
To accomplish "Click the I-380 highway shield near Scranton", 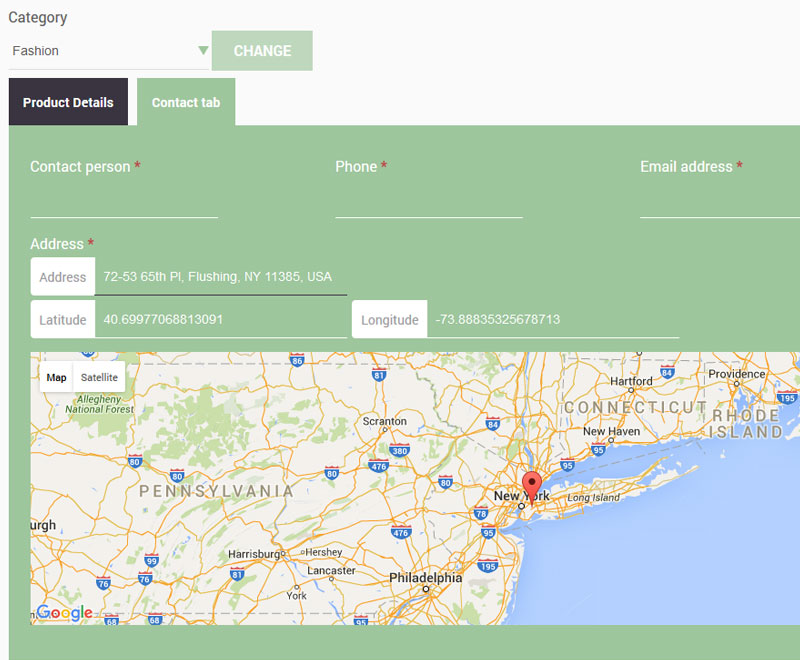I will pos(400,449).
